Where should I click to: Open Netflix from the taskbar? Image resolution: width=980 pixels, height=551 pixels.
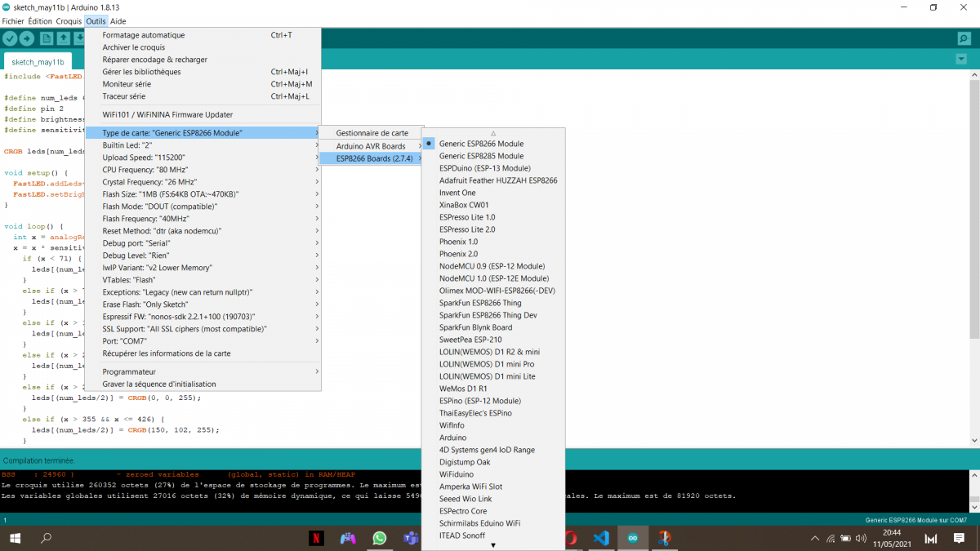click(x=316, y=538)
